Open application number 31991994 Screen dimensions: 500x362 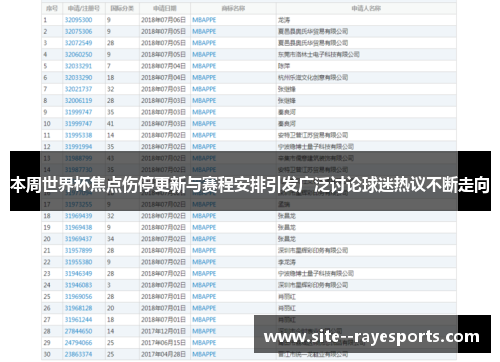pos(78,147)
